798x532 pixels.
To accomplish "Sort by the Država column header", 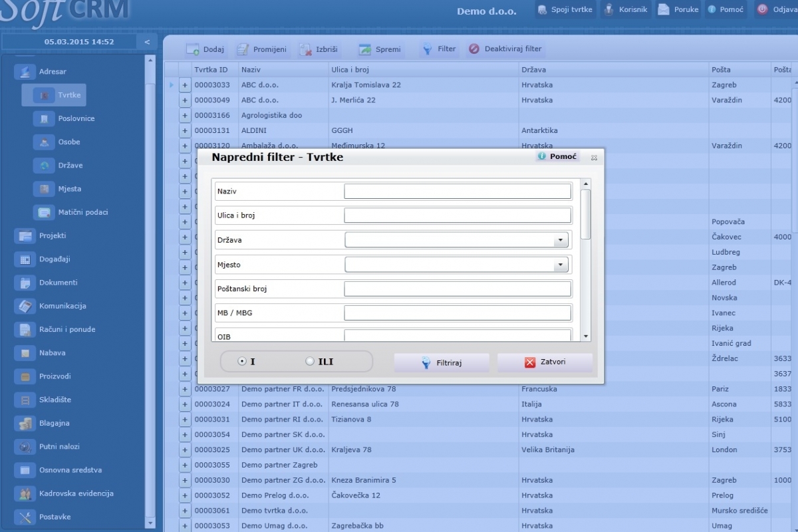I will point(614,70).
